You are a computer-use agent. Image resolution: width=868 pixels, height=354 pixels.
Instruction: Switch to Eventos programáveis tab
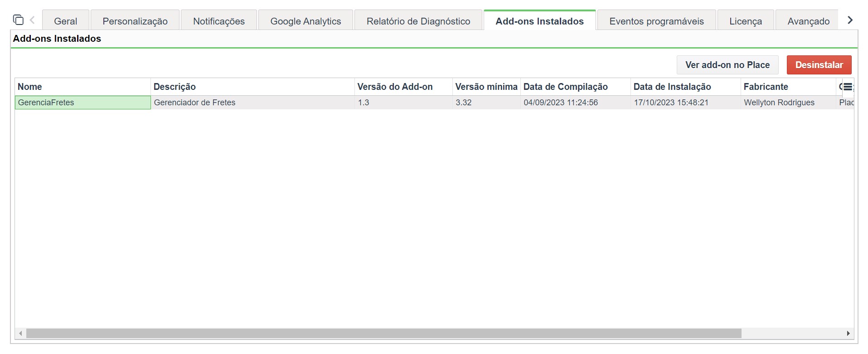click(656, 20)
